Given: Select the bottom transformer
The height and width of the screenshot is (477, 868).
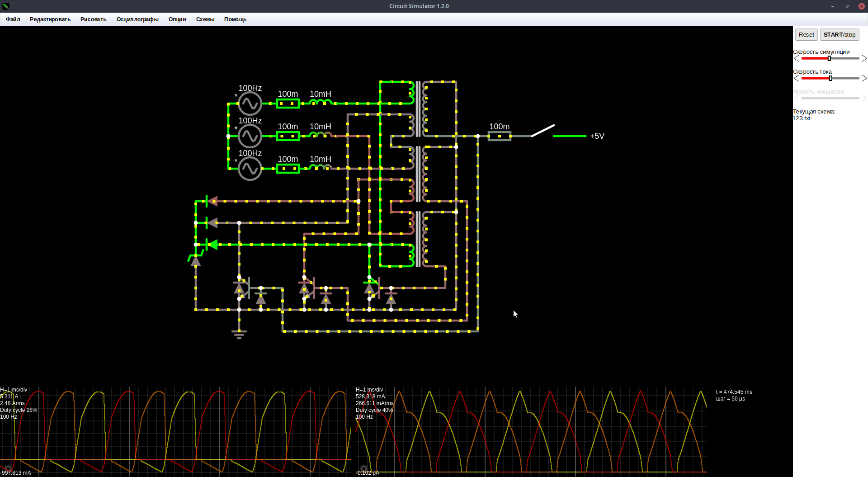Looking at the screenshot, I should tap(418, 239).
